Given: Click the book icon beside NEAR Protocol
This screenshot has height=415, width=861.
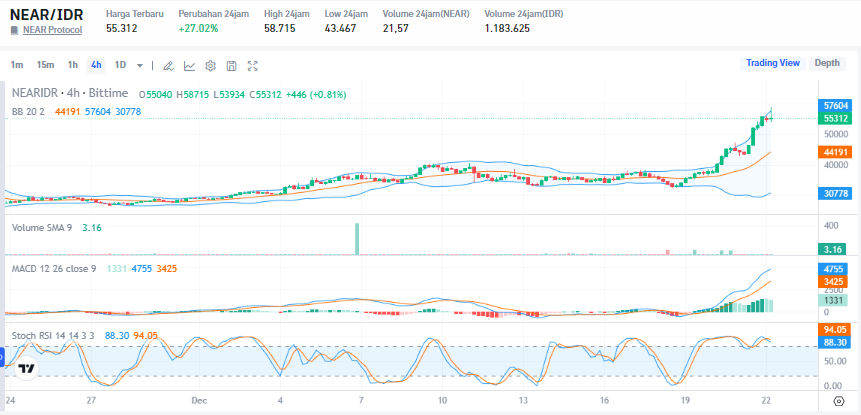Looking at the screenshot, I should coord(14,30).
